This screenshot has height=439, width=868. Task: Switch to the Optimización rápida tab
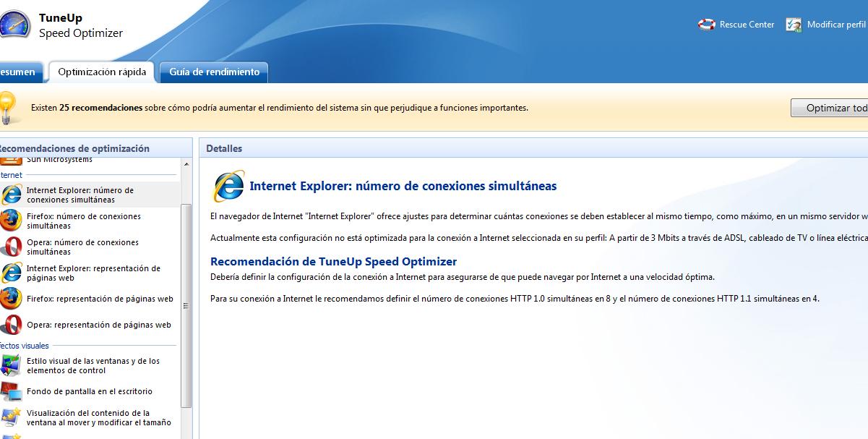pyautogui.click(x=102, y=72)
